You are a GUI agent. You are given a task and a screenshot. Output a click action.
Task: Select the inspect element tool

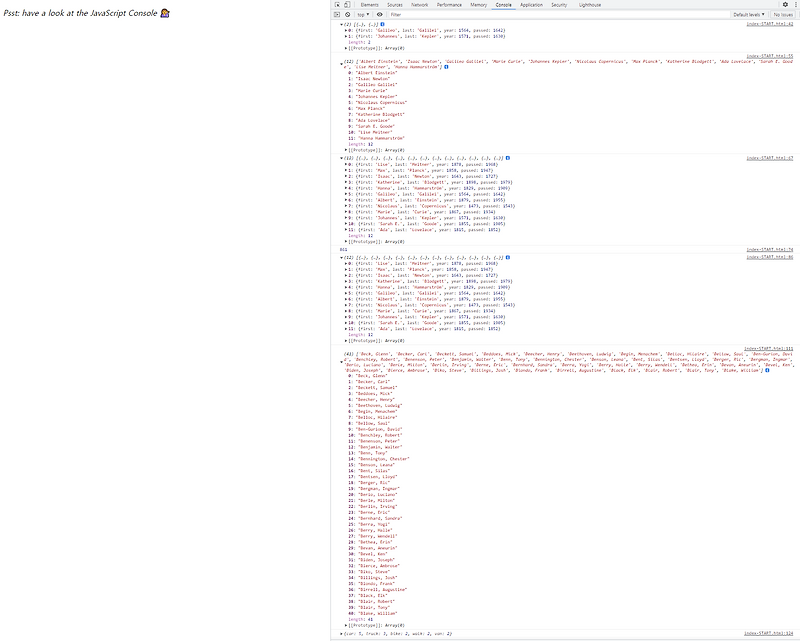point(338,5)
